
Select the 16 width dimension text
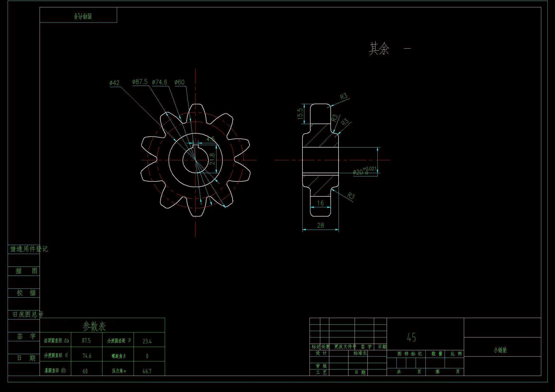point(320,203)
